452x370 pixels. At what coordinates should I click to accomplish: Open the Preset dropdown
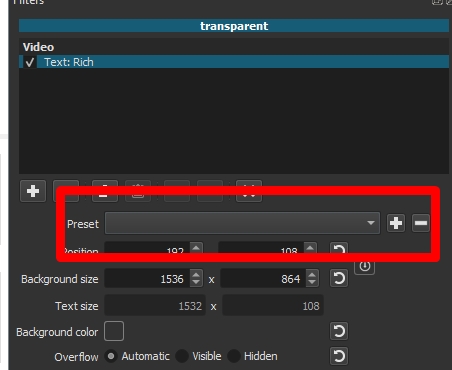242,223
